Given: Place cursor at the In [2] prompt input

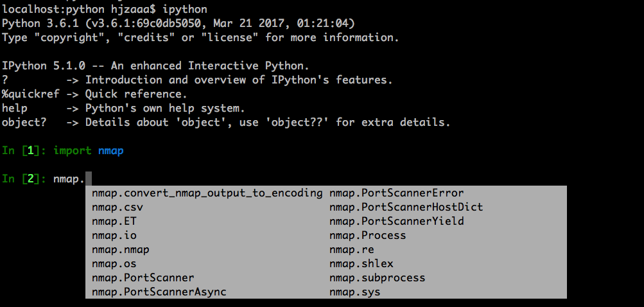Looking at the screenshot, I should click(x=89, y=179).
